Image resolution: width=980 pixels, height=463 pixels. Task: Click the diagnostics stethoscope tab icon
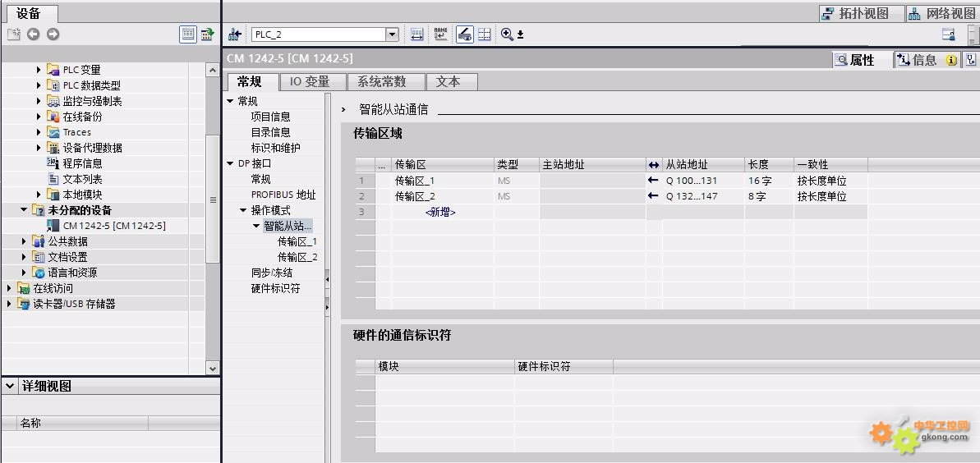971,60
